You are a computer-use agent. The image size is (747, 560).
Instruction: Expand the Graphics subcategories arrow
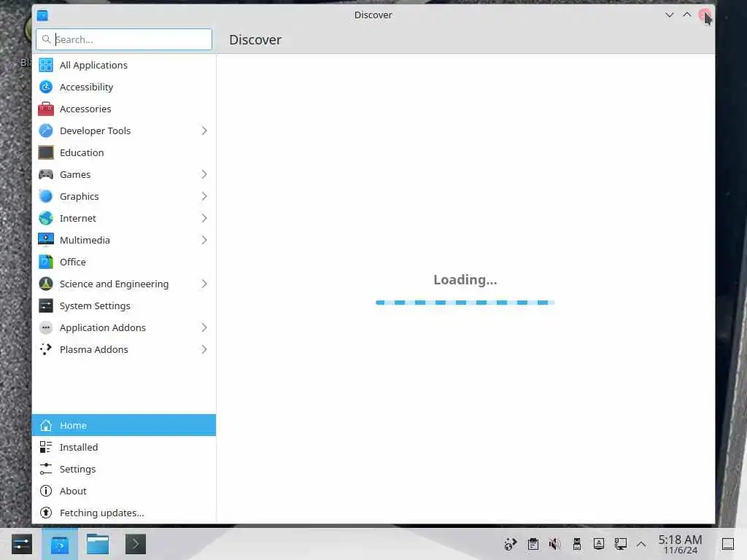click(x=204, y=196)
